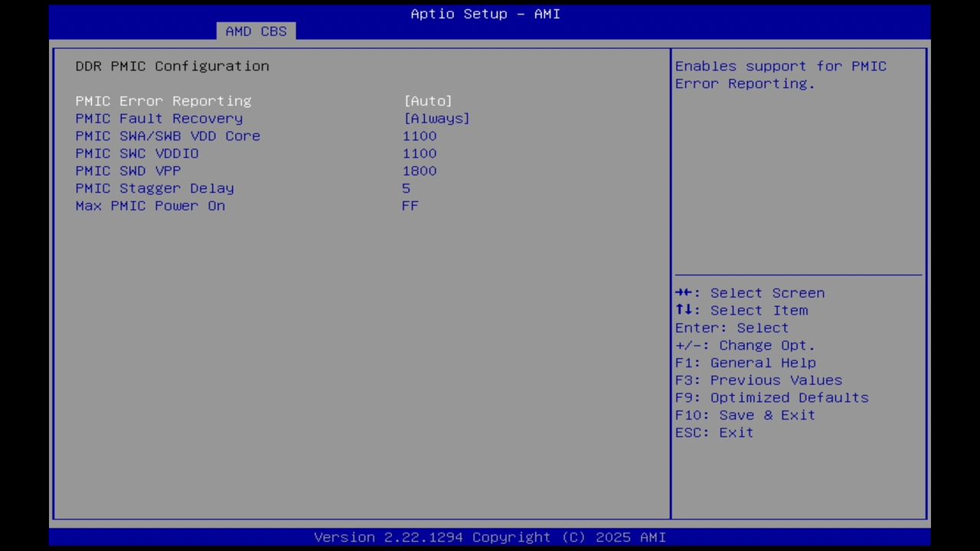980x551 pixels.
Task: Select the PMIC SWD VPP setting
Action: click(128, 171)
